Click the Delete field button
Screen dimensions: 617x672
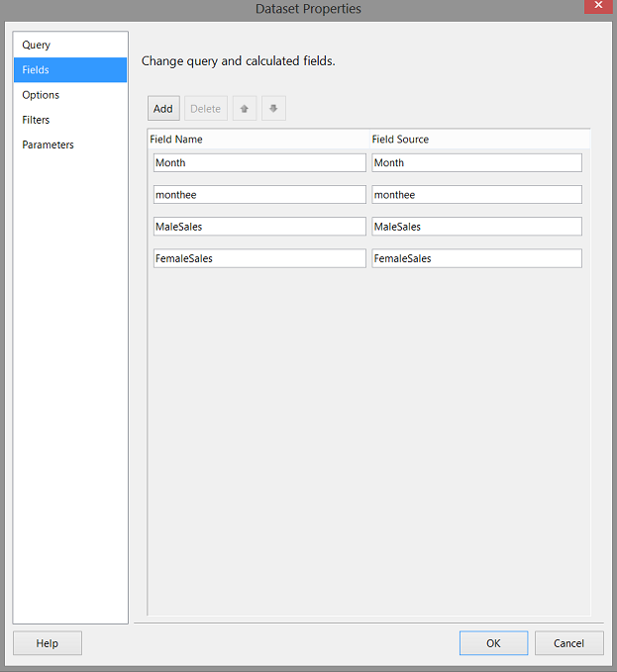205,109
